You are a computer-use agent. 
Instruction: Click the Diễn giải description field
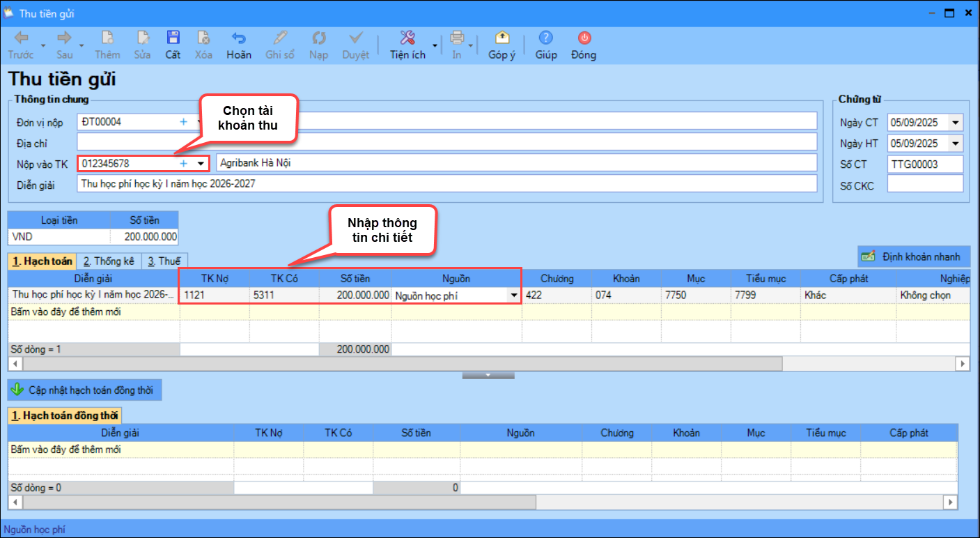(446, 184)
